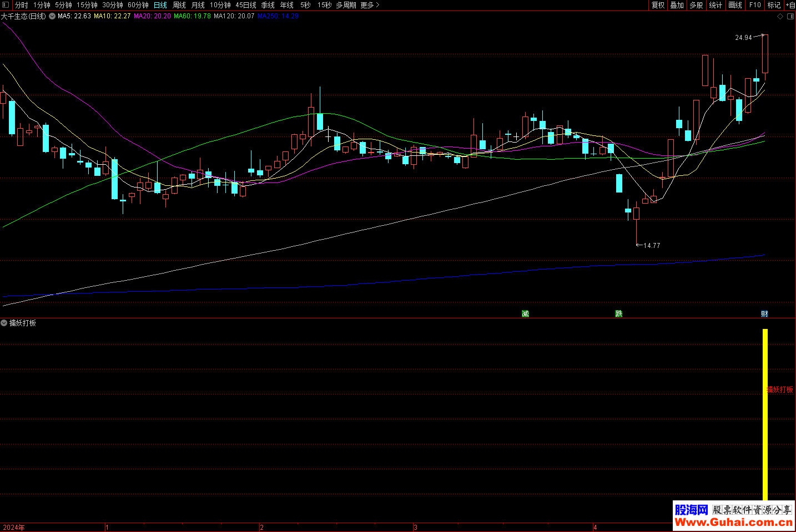
Task: Switch to 15分钟 period
Action: click(87, 5)
